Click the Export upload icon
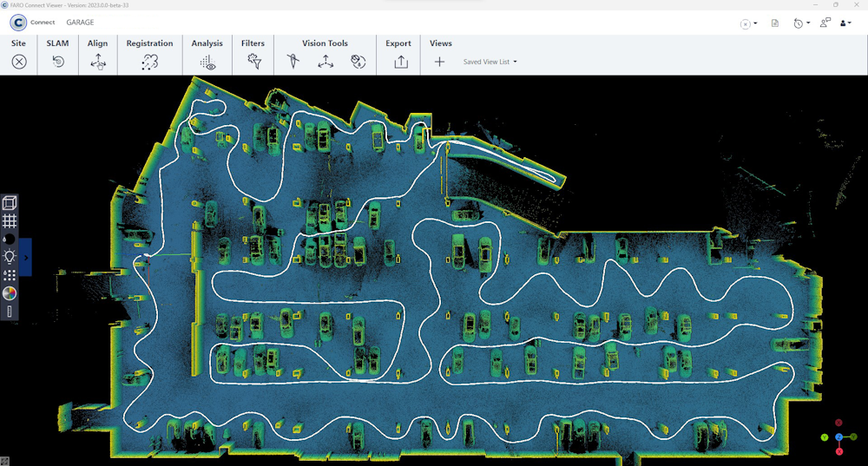This screenshot has height=466, width=868. point(400,62)
